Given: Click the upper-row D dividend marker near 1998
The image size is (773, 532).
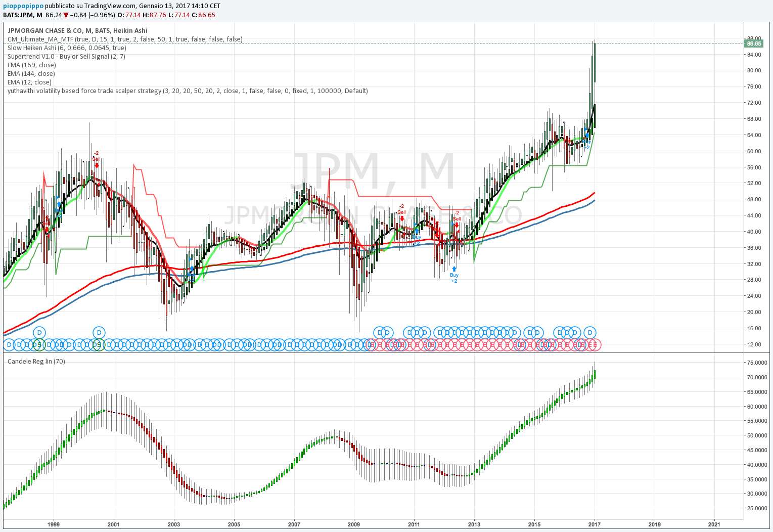Looking at the screenshot, I should pos(39,332).
